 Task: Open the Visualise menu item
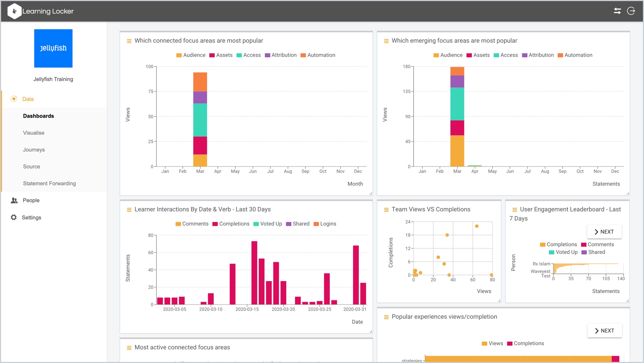click(34, 133)
